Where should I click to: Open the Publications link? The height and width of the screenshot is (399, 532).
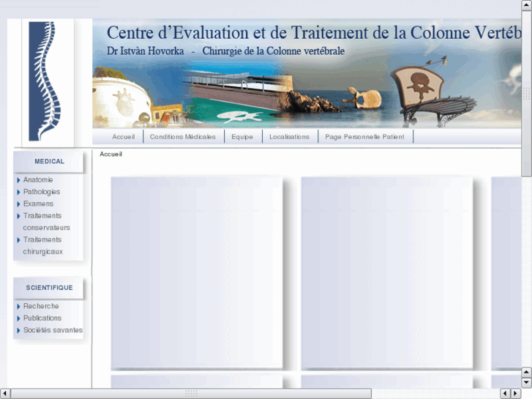(42, 318)
